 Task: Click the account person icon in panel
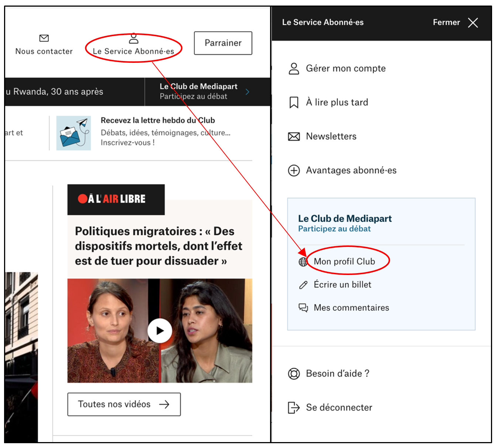294,69
